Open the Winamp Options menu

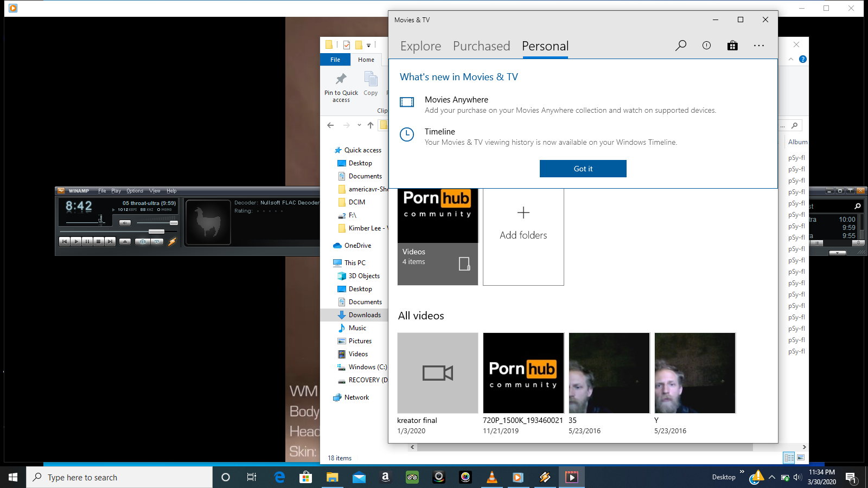(135, 191)
